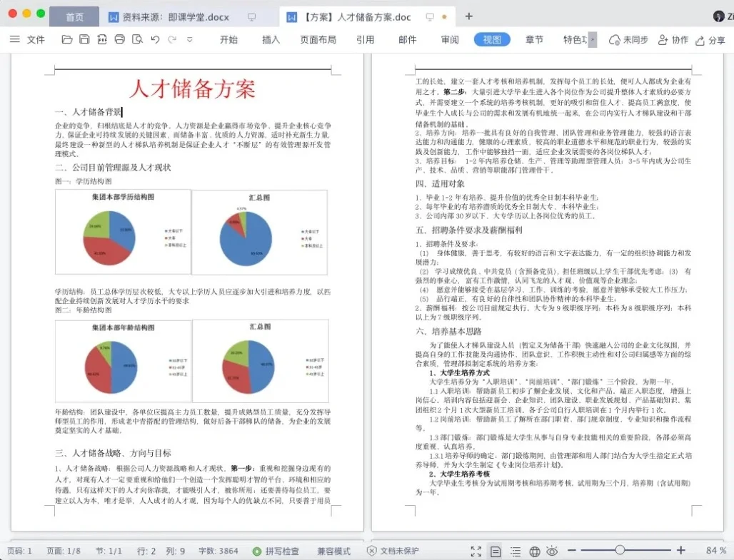Click heading 五、招聘条件要求及薪酬福利

[x=469, y=230]
